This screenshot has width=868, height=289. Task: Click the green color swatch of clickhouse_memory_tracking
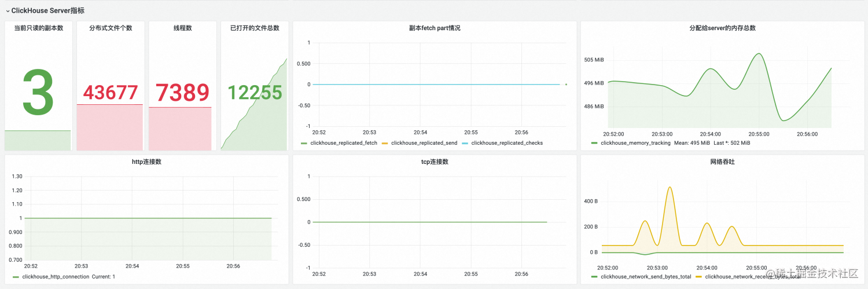[x=594, y=143]
